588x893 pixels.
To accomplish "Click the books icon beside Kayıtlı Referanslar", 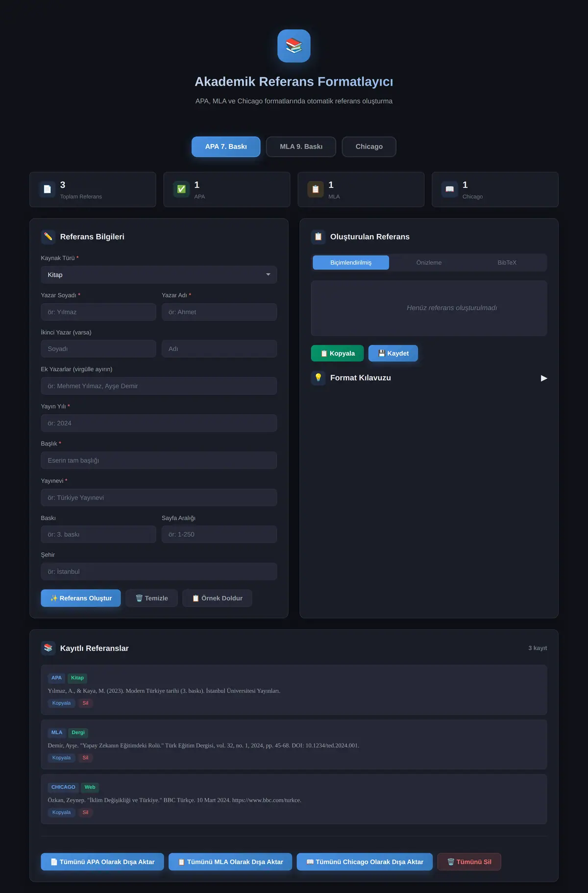I will 48,648.
